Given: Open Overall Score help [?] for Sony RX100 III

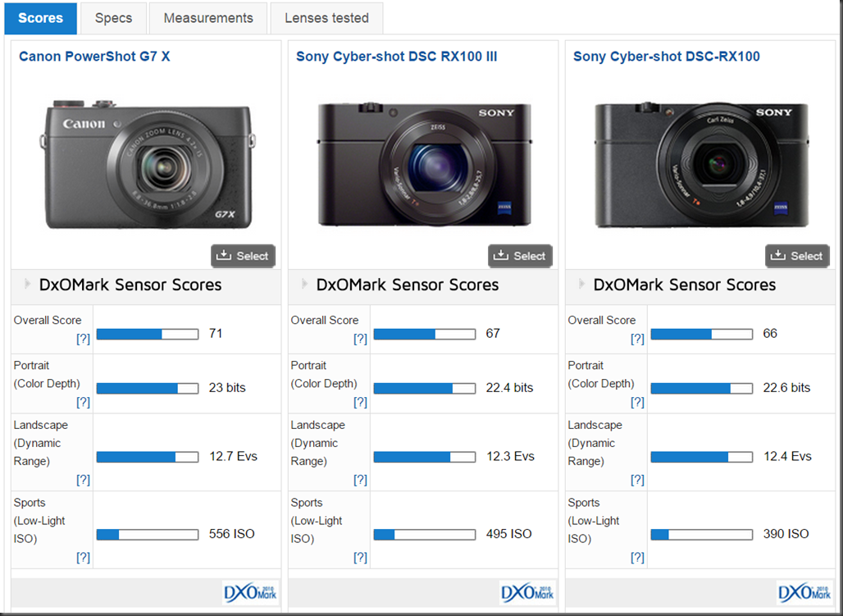Looking at the screenshot, I should [360, 339].
